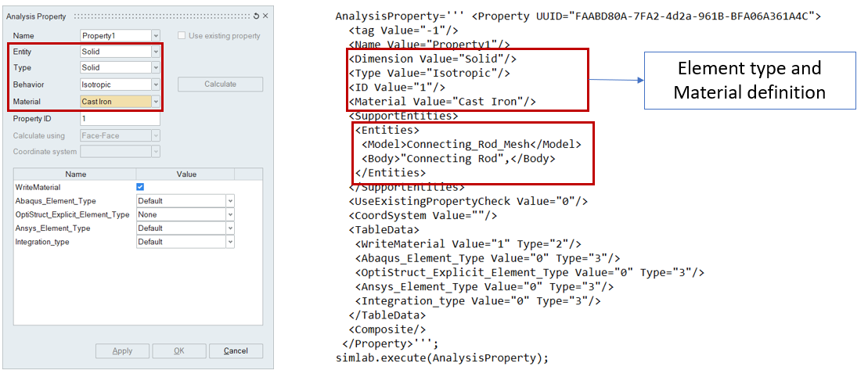Click the Cancel button

[x=236, y=351]
